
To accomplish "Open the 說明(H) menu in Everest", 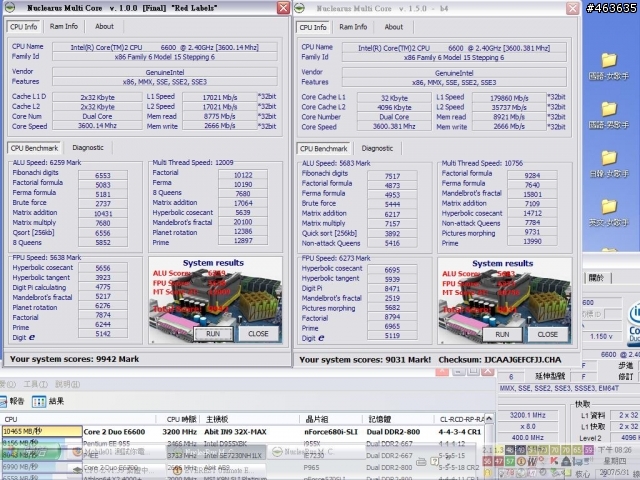I will (x=67, y=384).
